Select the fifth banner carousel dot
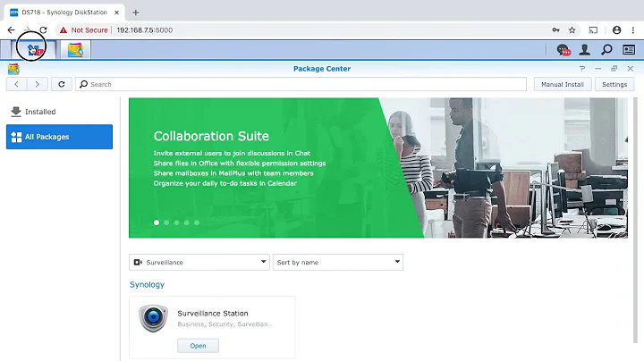Screen dimensions: 644x361 [x=197, y=222]
